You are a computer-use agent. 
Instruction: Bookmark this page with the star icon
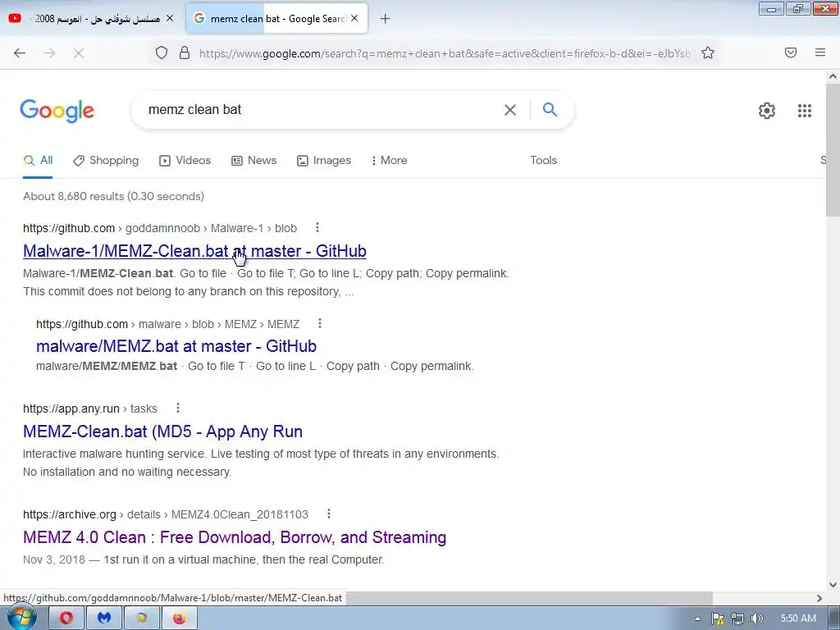(x=708, y=52)
